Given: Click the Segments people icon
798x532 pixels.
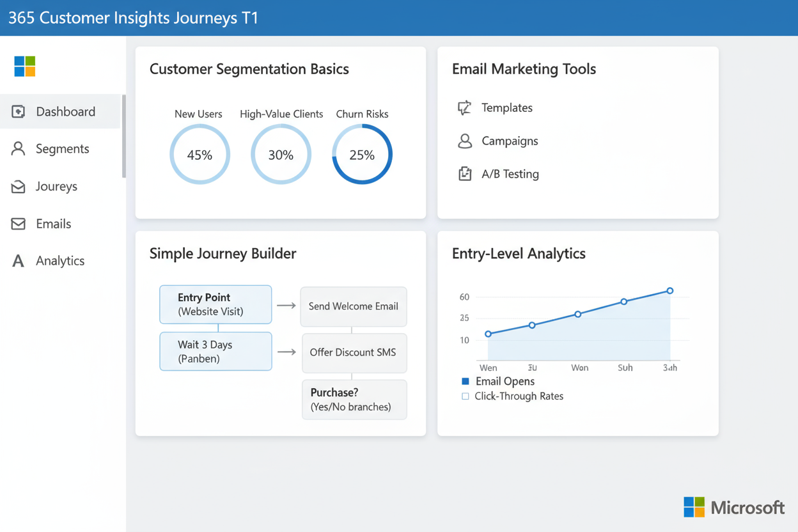Looking at the screenshot, I should coord(18,148).
